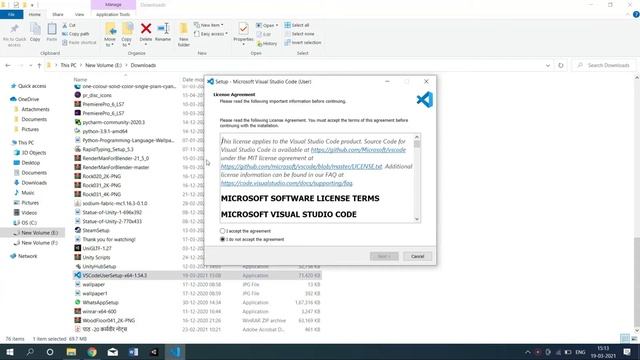640x360 pixels.
Task: Open Chrome from the taskbar
Action: tap(92, 352)
